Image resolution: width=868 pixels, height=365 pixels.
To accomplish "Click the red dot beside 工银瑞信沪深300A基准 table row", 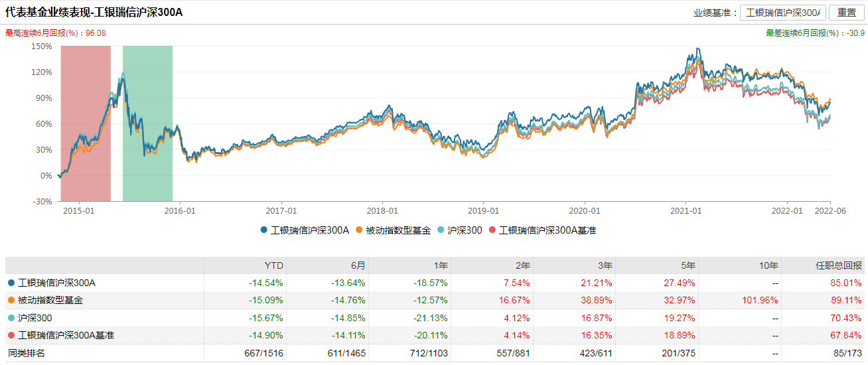I will coord(12,335).
